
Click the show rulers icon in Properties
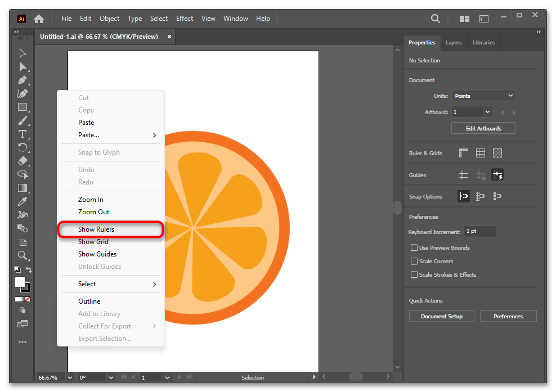[x=464, y=153]
